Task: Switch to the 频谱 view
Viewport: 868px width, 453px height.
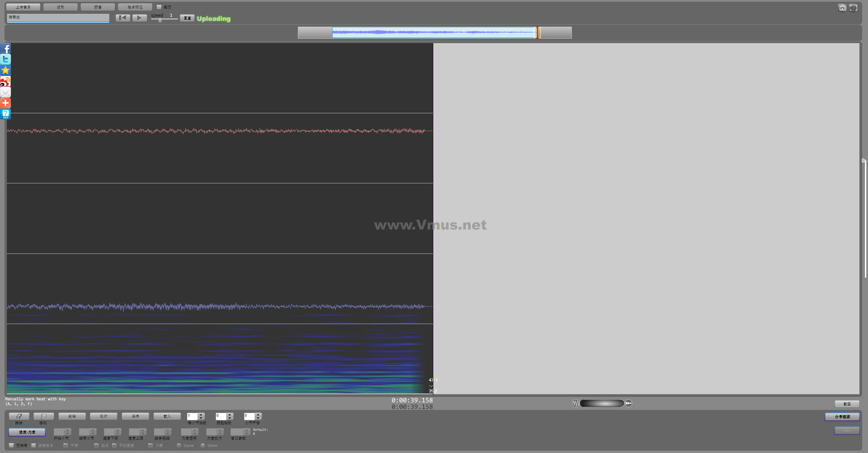Action: click(x=98, y=7)
